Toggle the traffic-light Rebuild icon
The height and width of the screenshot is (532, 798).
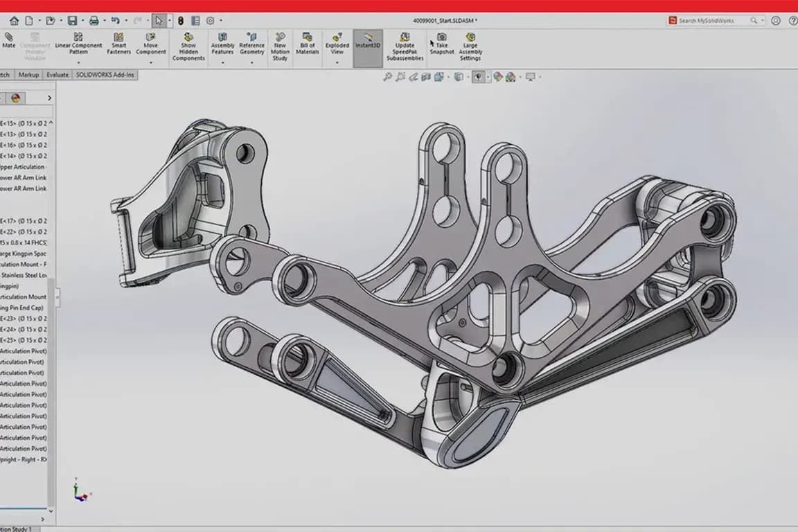pos(181,21)
